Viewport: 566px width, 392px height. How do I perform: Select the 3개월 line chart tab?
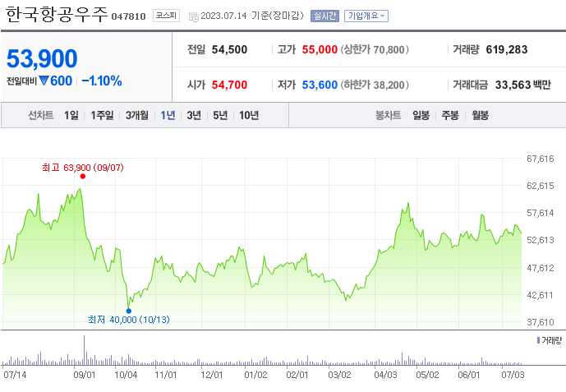coord(137,115)
